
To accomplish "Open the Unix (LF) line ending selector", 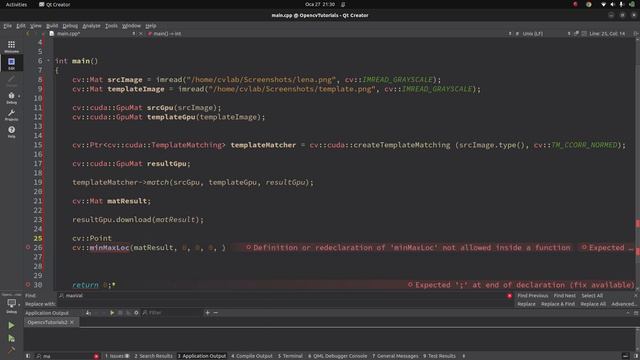I will pyautogui.click(x=532, y=34).
